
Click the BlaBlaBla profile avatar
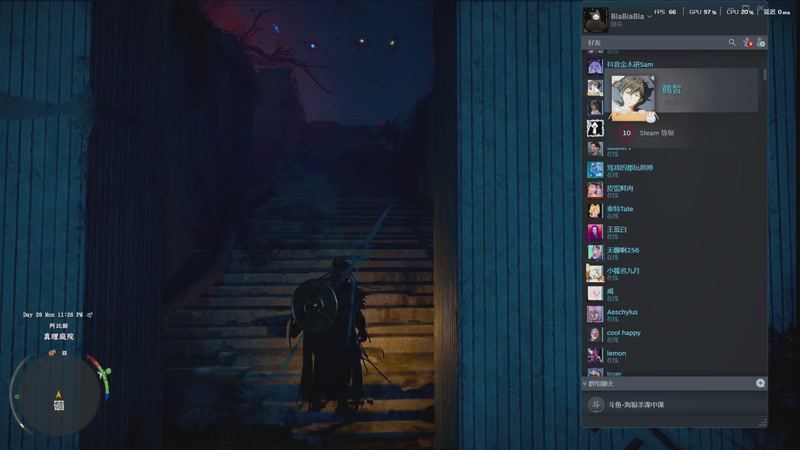coord(595,20)
